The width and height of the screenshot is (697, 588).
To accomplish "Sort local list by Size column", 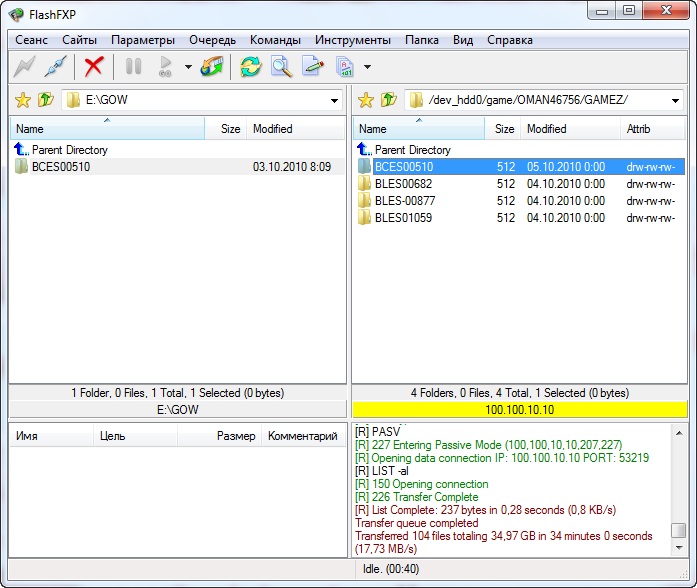I will 230,129.
